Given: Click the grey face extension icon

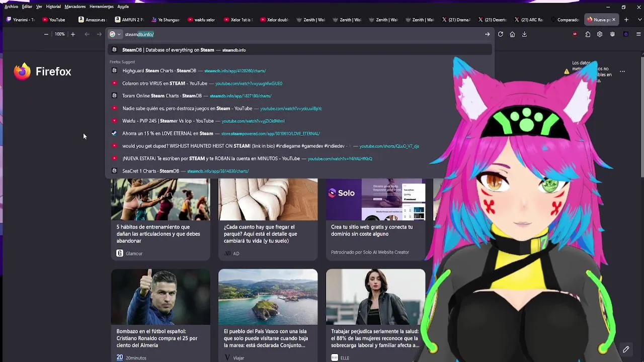Looking at the screenshot, I should click(612, 34).
